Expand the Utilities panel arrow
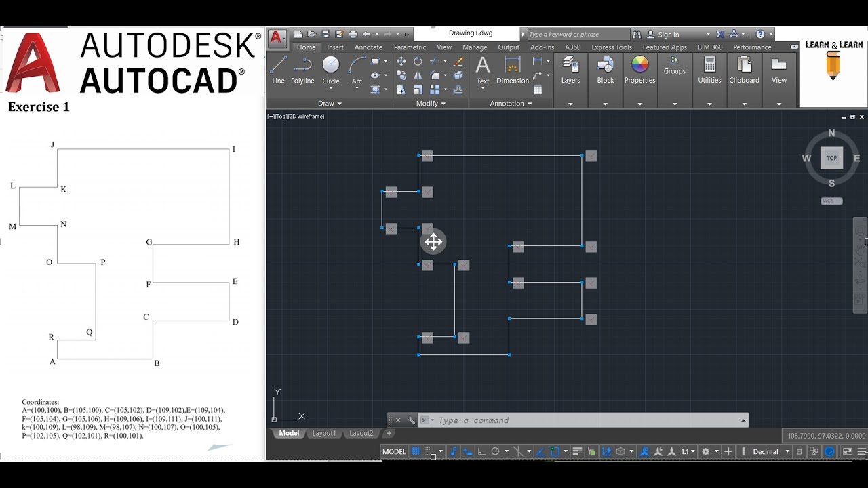Screen dimensions: 868x488 (709, 104)
